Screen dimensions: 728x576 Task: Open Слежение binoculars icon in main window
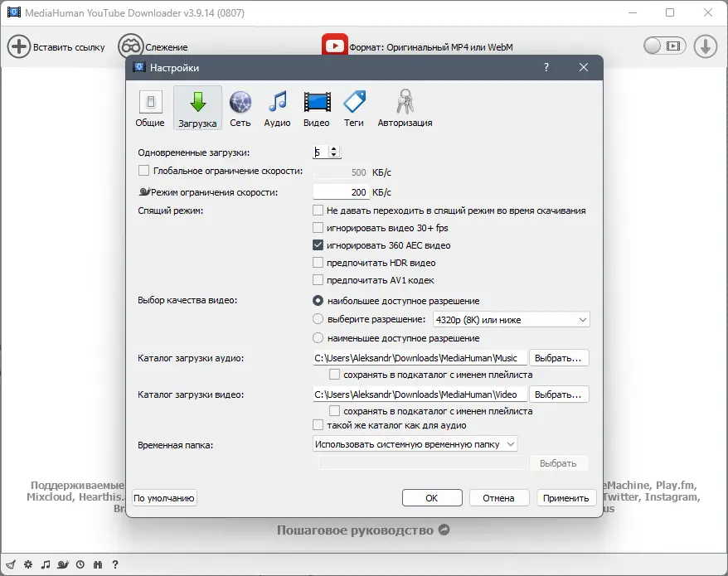[x=130, y=46]
